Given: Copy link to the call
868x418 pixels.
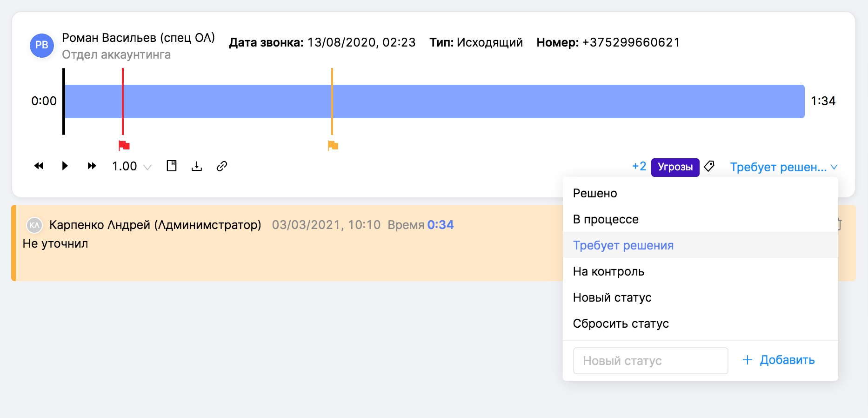Looking at the screenshot, I should [x=222, y=166].
